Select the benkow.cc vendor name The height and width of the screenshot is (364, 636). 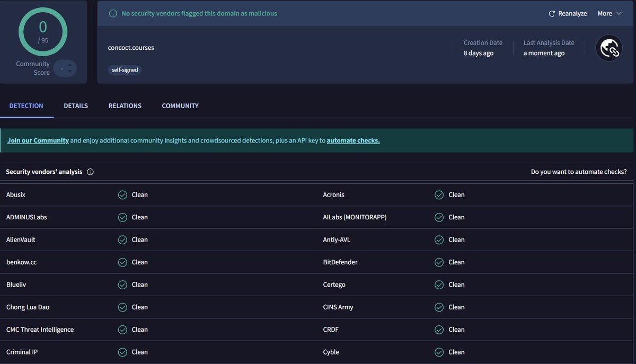click(21, 262)
